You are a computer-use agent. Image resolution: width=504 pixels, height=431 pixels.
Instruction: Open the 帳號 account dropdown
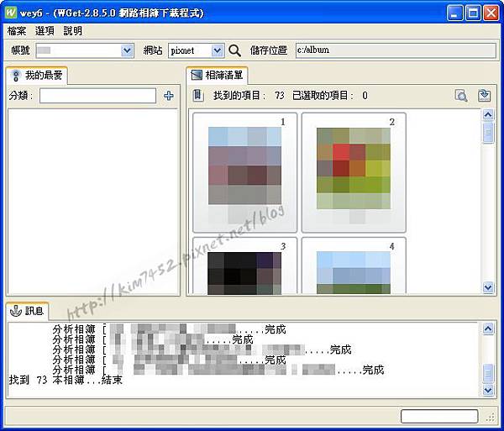[x=128, y=50]
